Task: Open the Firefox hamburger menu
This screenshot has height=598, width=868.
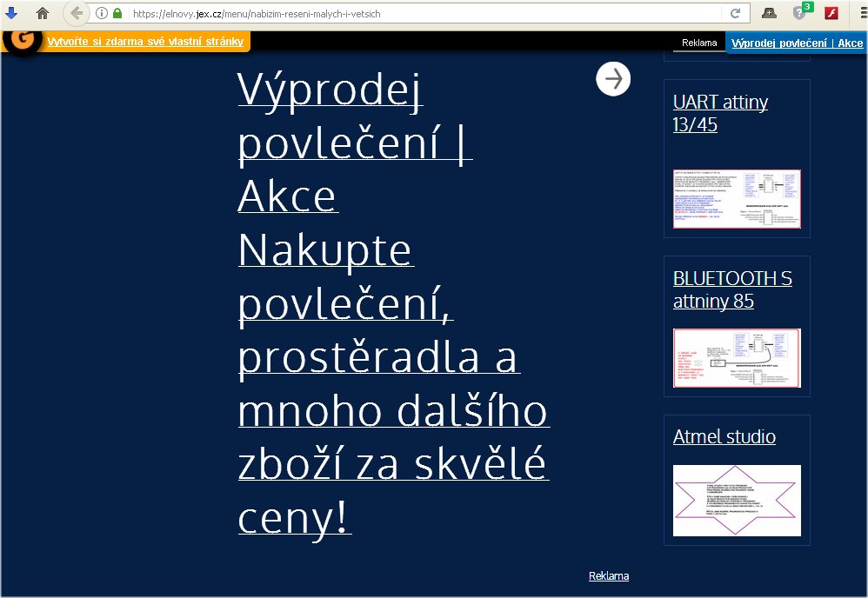Action: (x=857, y=13)
